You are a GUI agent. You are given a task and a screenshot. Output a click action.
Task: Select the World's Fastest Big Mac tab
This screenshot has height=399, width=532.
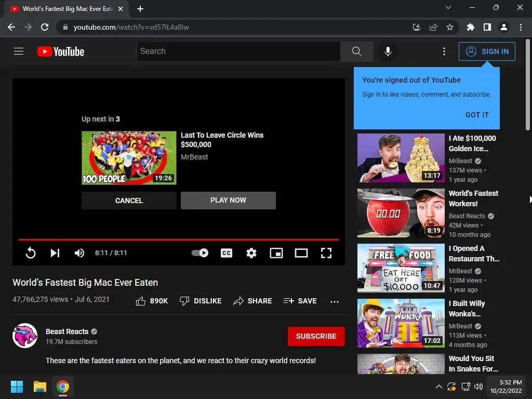point(66,9)
